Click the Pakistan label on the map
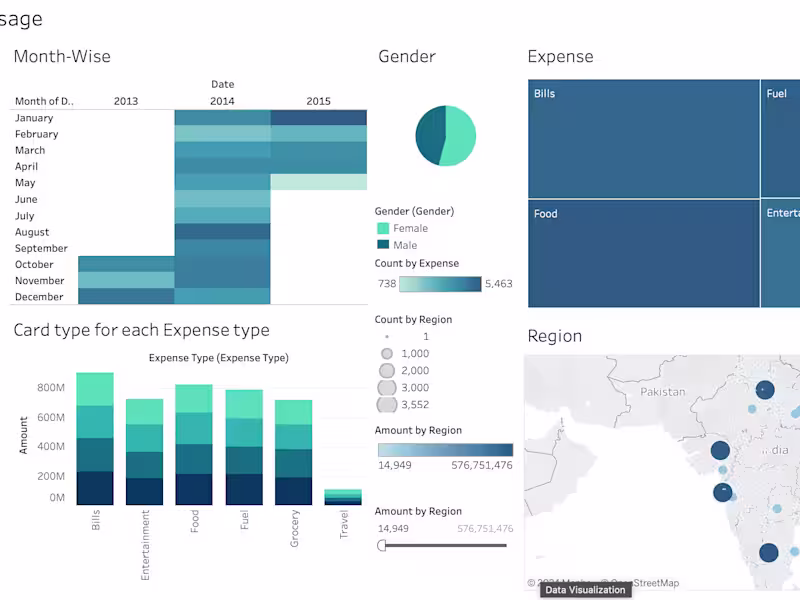800x600 pixels. pos(663,392)
